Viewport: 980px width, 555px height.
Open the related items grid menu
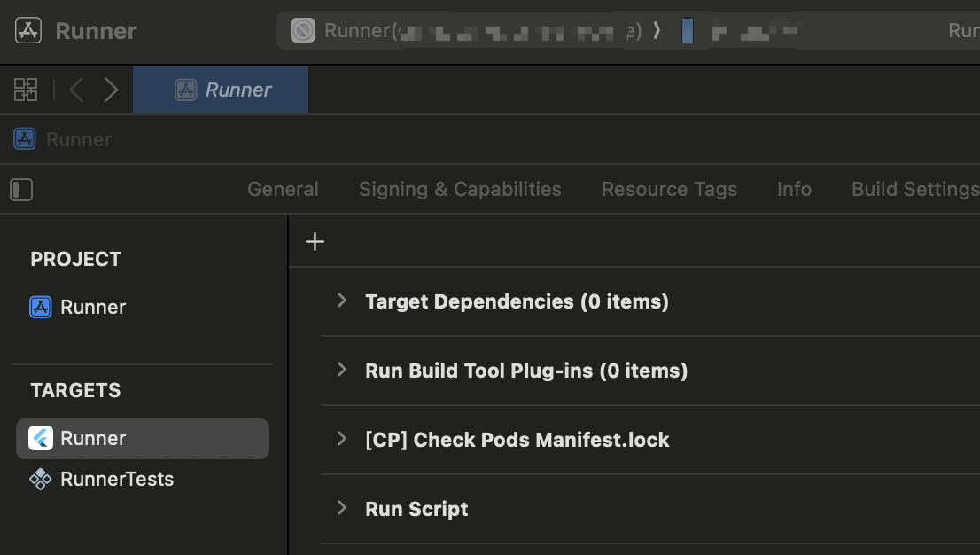point(26,90)
